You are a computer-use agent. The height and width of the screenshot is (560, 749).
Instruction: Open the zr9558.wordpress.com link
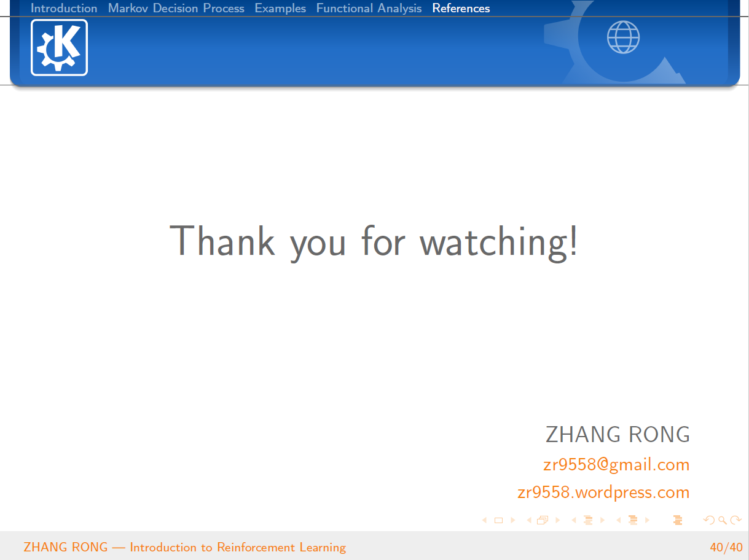[x=603, y=492]
